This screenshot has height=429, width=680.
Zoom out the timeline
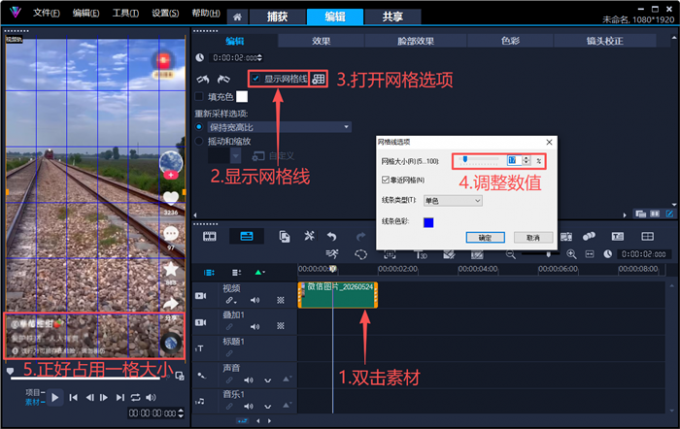(510, 255)
